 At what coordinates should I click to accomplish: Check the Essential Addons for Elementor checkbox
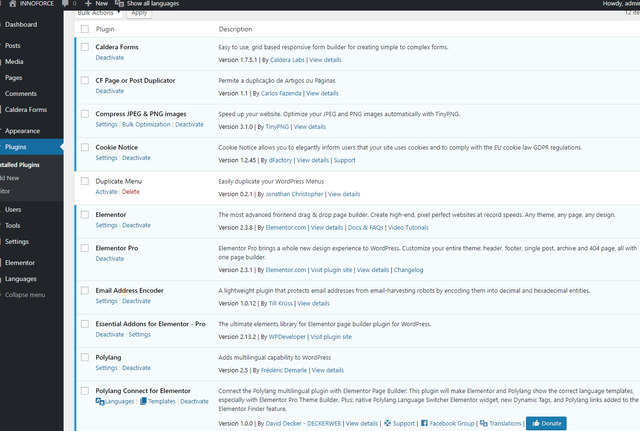click(84, 324)
